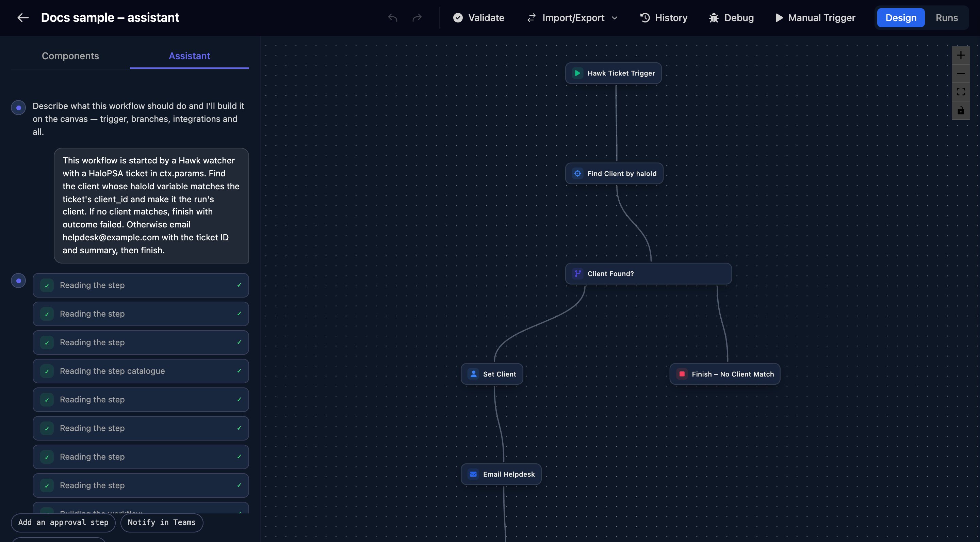Switch to Runs view
Image resolution: width=980 pixels, height=542 pixels.
click(947, 17)
